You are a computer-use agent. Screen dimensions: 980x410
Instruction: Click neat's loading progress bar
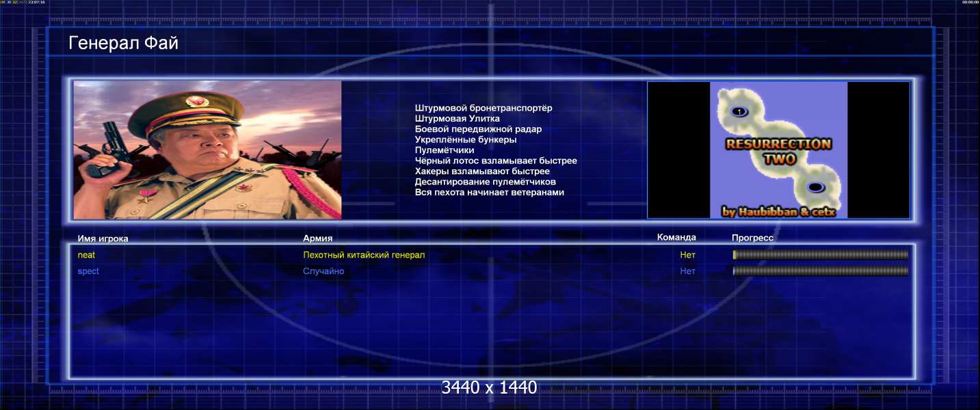(x=820, y=255)
